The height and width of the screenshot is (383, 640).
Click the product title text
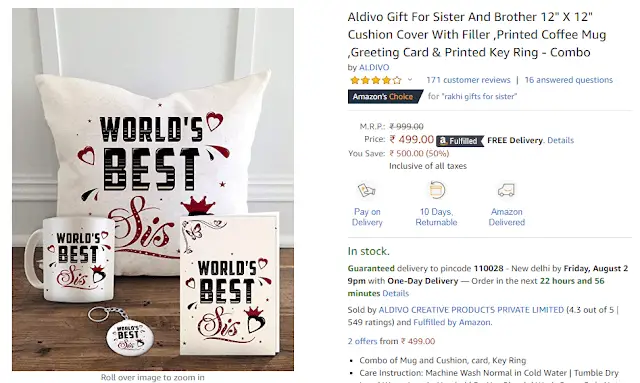(x=477, y=35)
